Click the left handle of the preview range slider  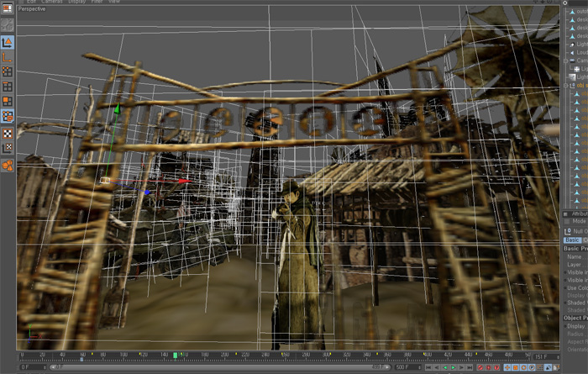click(53, 367)
